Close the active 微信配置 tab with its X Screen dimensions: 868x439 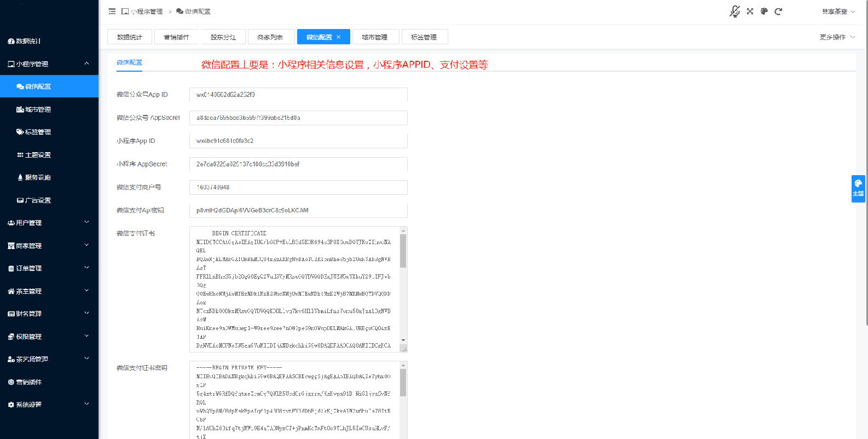tap(339, 37)
